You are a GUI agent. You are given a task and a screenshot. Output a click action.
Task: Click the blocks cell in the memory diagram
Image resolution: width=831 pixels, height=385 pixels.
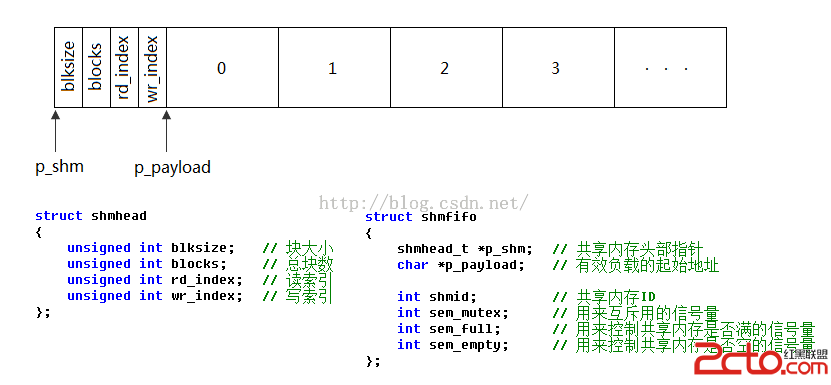[x=96, y=67]
